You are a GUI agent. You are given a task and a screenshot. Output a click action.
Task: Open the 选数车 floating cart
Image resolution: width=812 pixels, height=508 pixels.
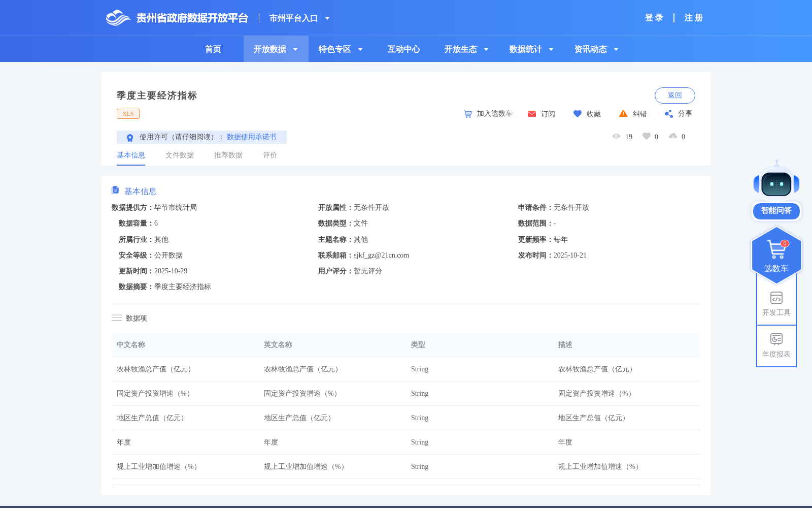[776, 256]
